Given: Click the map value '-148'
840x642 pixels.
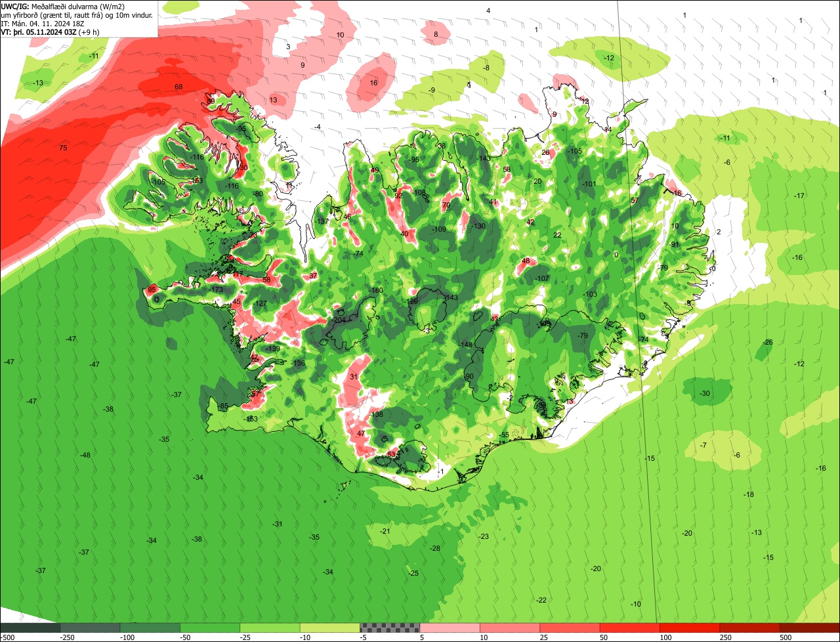Looking at the screenshot, I should pos(466,345).
